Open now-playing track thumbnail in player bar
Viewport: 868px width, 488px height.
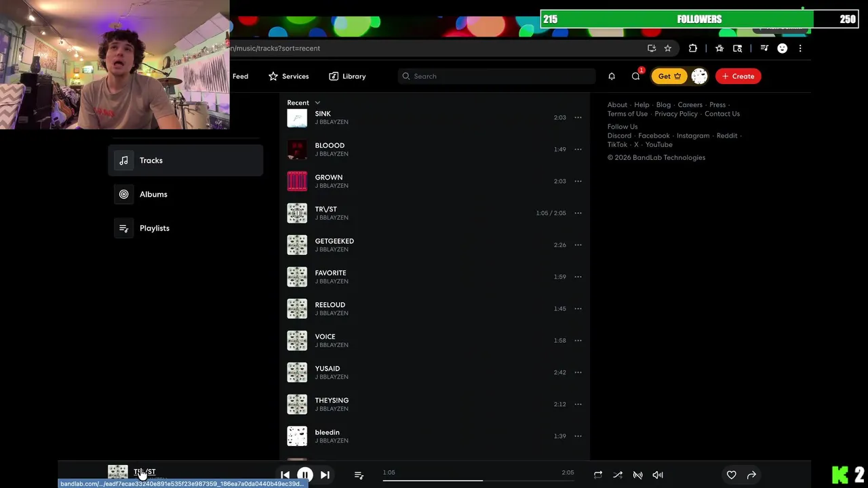coord(118,472)
